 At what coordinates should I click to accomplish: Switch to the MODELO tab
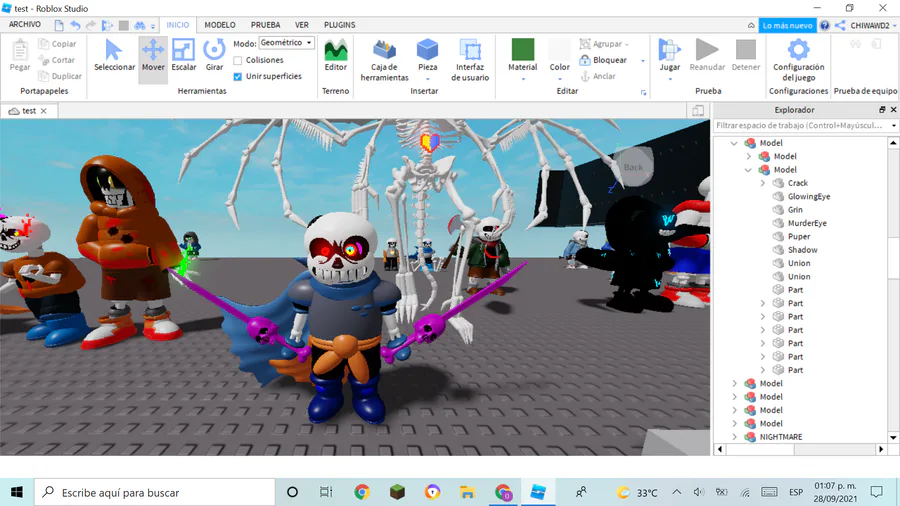point(220,25)
